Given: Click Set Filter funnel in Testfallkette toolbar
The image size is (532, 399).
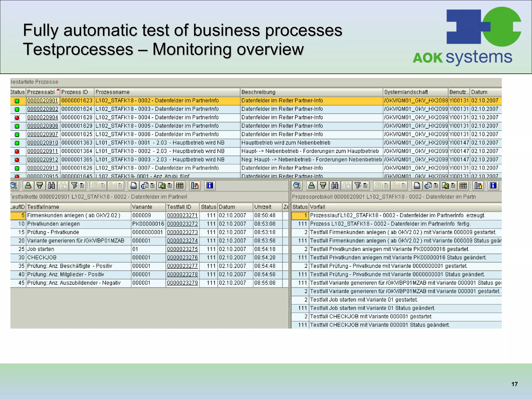Looking at the screenshot, I should pos(74,185).
